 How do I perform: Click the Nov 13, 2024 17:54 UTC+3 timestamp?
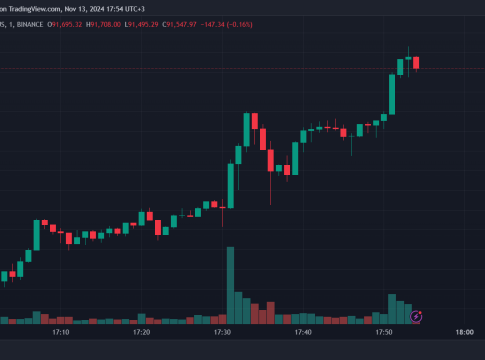point(104,9)
